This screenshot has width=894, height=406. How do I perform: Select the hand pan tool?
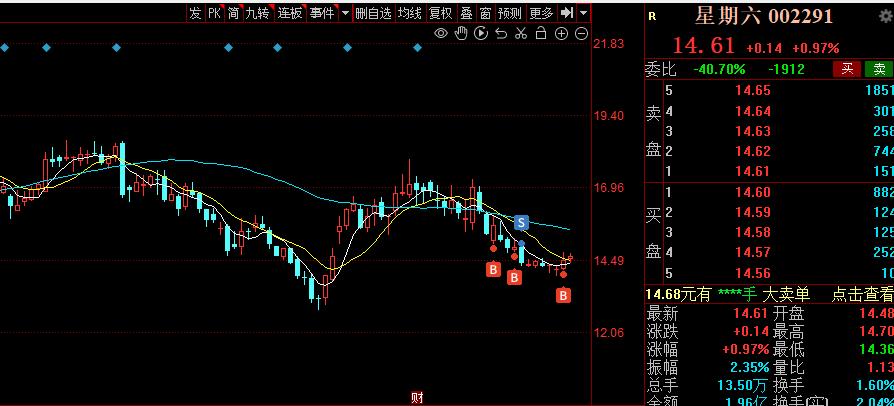461,34
